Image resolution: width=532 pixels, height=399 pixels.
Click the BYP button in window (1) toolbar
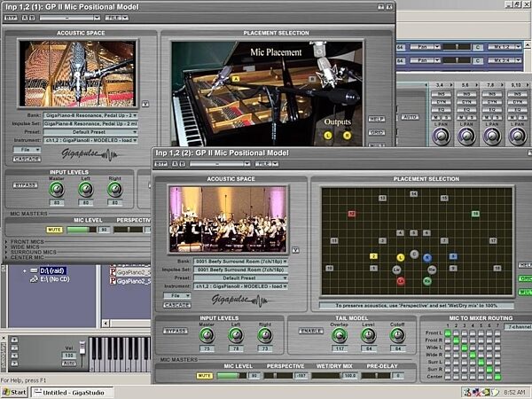[x=11, y=18]
